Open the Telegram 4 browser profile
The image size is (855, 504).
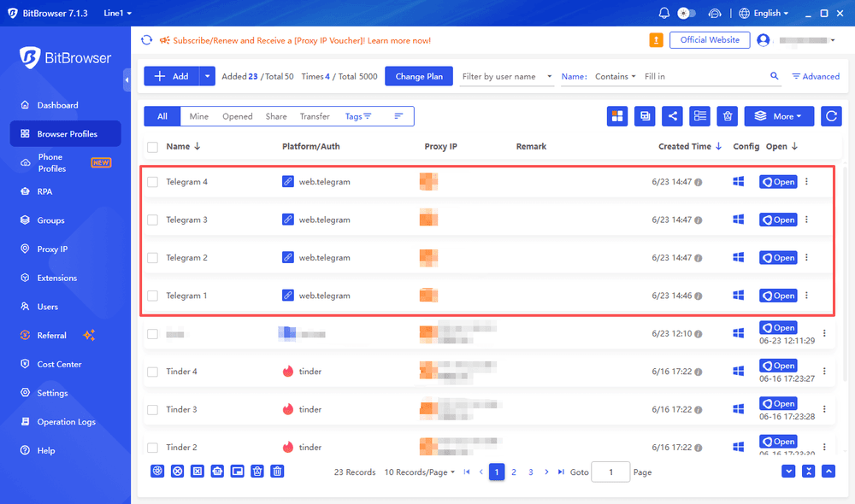778,182
